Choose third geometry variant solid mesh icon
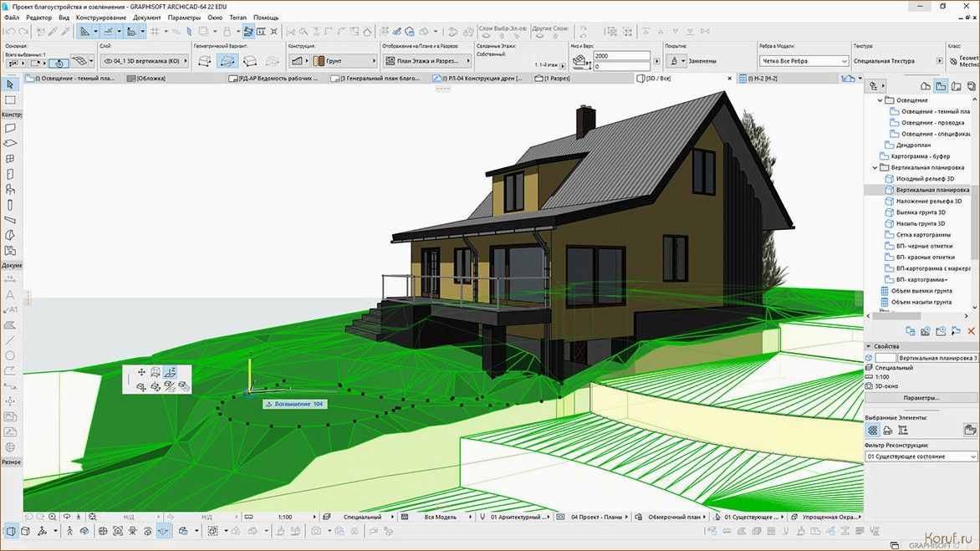Viewport: 980px width, 551px height. [250, 60]
